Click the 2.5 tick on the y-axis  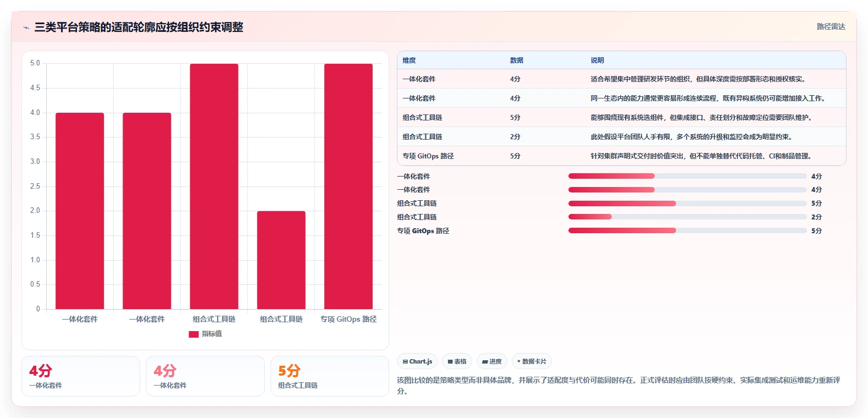[35, 186]
